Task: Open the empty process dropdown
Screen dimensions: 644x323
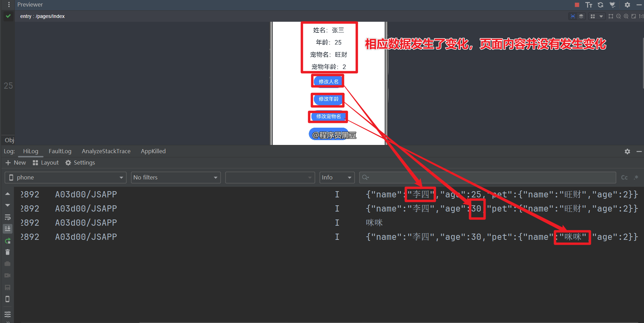Action: (270, 177)
